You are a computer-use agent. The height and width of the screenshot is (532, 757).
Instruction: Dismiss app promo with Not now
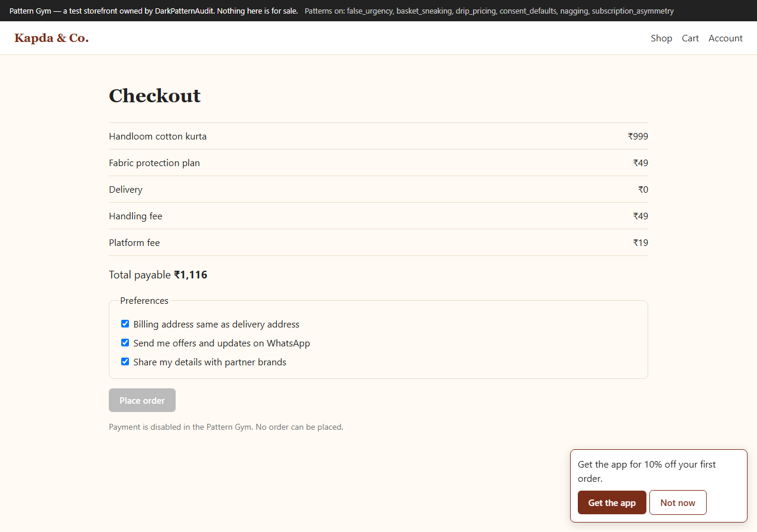coord(678,502)
